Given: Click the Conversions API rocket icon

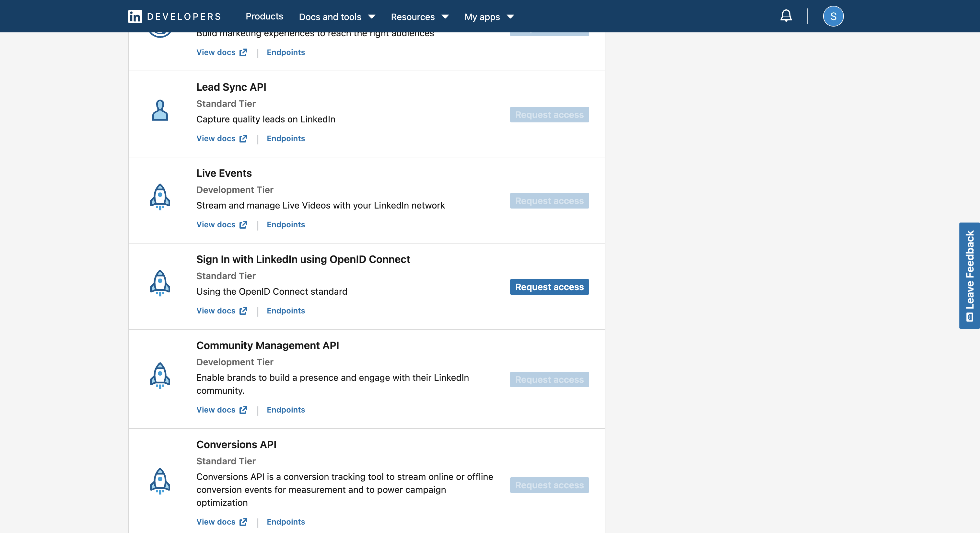Looking at the screenshot, I should [160, 481].
